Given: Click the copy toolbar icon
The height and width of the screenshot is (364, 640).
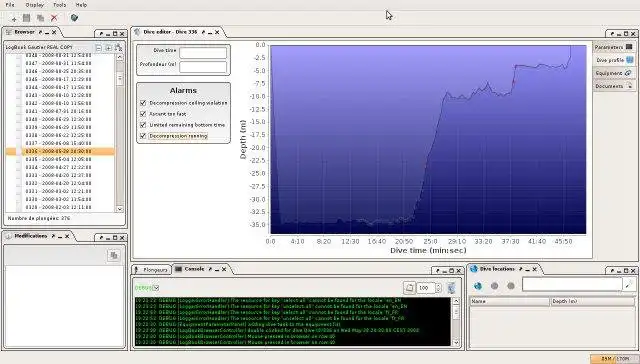Looking at the screenshot, I should point(40,18).
